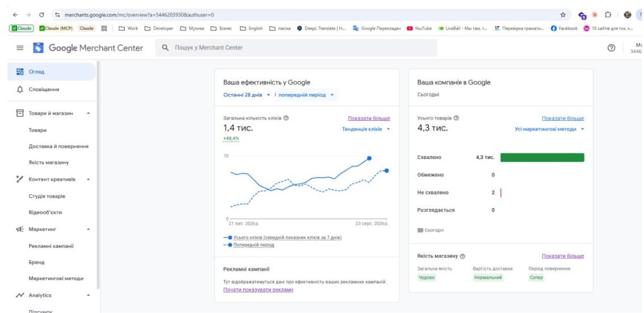Click the browser address bar URL
This screenshot has height=313, width=644.
[140, 15]
